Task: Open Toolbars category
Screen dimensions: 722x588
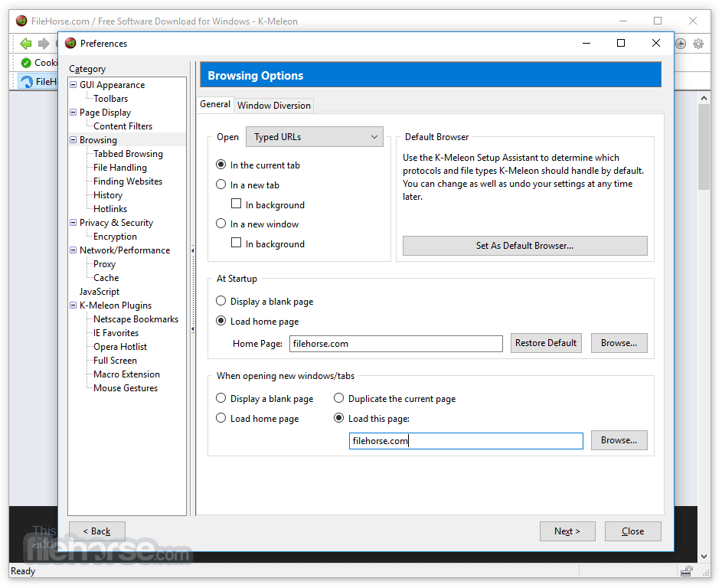Action: [110, 99]
